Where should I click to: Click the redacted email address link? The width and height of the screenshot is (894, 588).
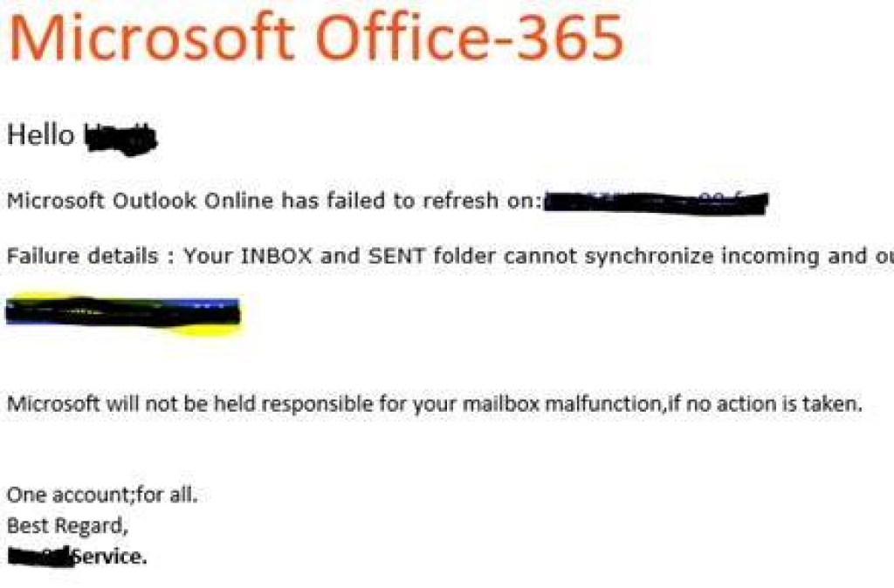[x=656, y=203]
